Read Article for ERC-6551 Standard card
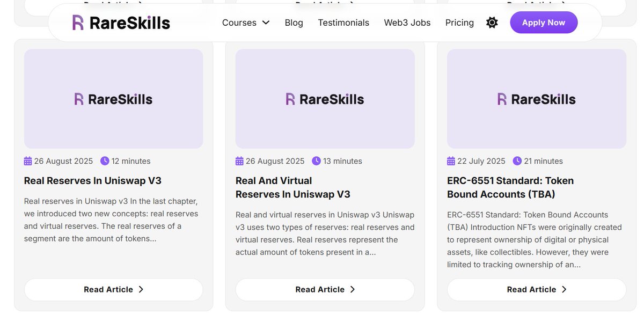The image size is (644, 314). tap(537, 289)
